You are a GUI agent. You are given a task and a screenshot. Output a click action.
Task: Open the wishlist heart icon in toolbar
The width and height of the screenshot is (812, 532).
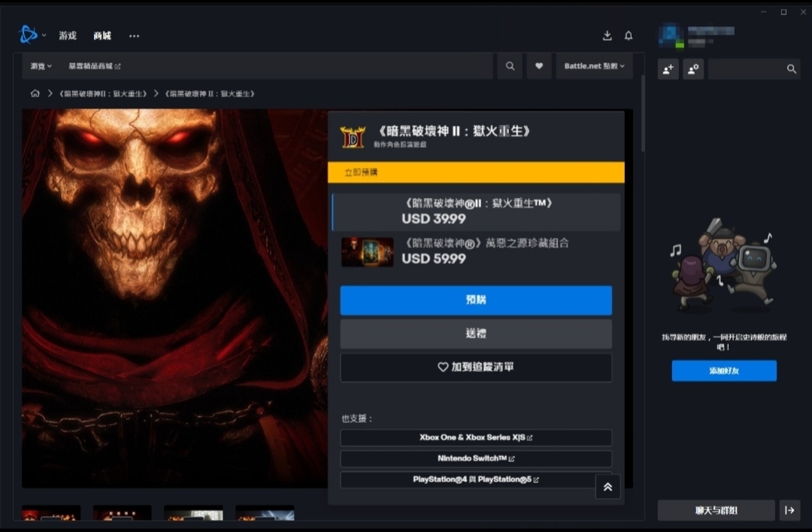pos(539,66)
